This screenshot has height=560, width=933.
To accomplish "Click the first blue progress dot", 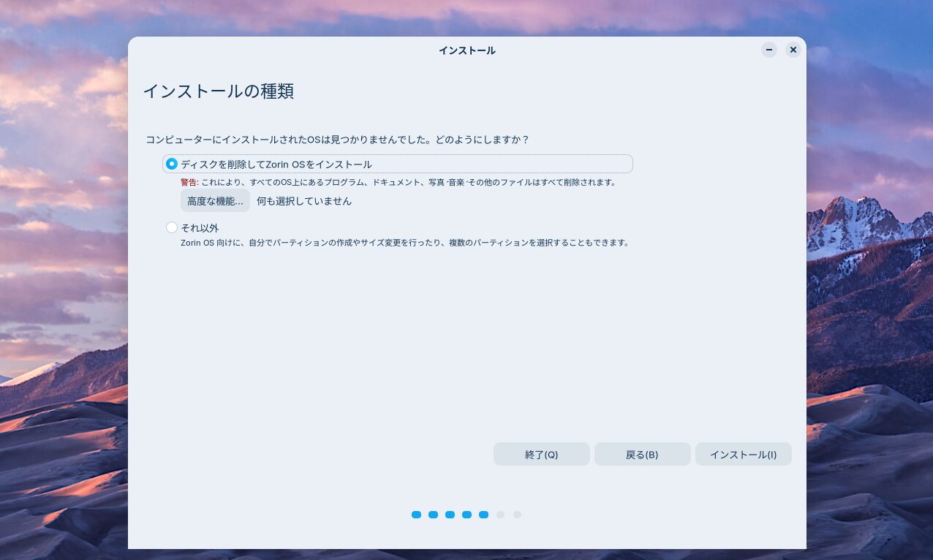I will (x=416, y=515).
